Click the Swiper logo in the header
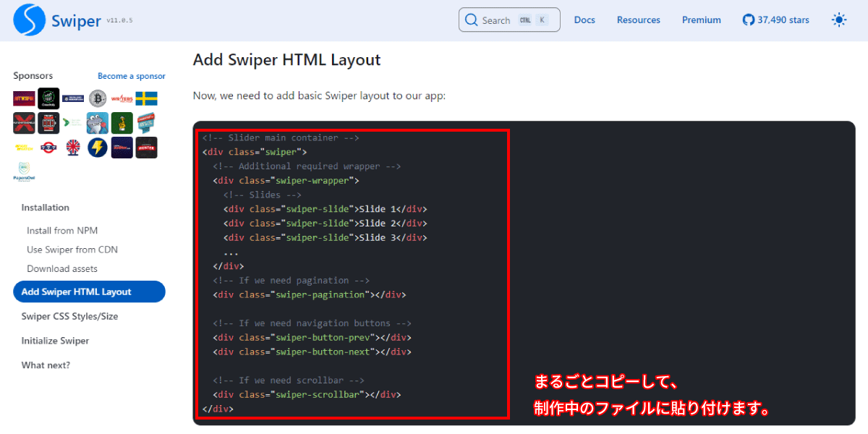 [30, 20]
